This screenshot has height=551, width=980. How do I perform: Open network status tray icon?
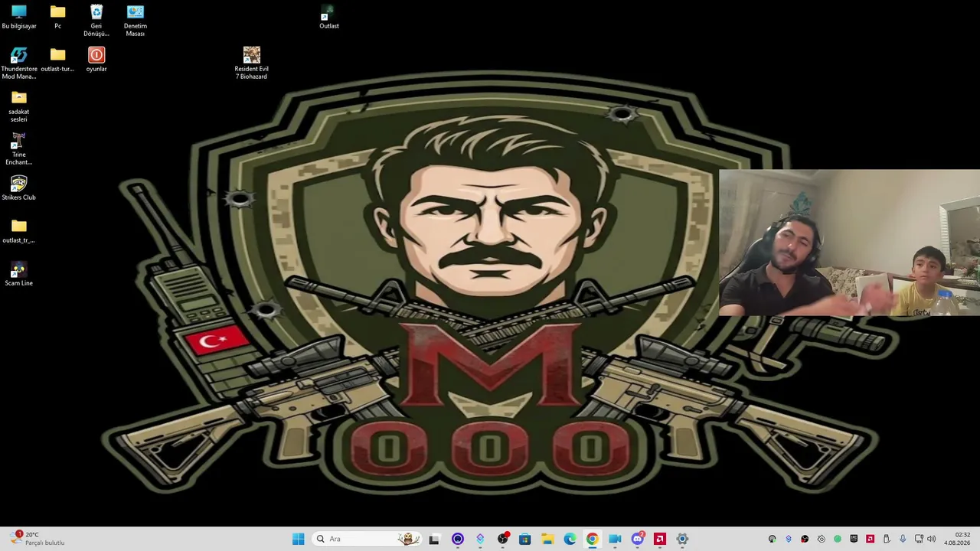pos(919,539)
